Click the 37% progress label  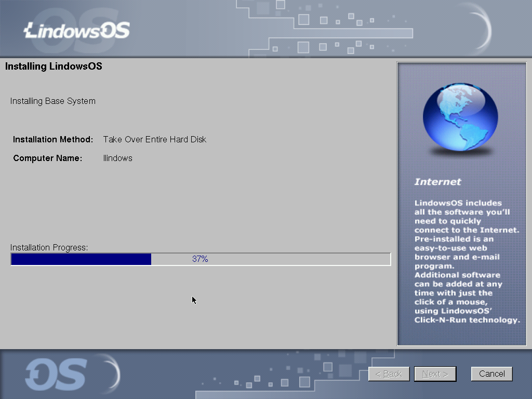click(200, 259)
